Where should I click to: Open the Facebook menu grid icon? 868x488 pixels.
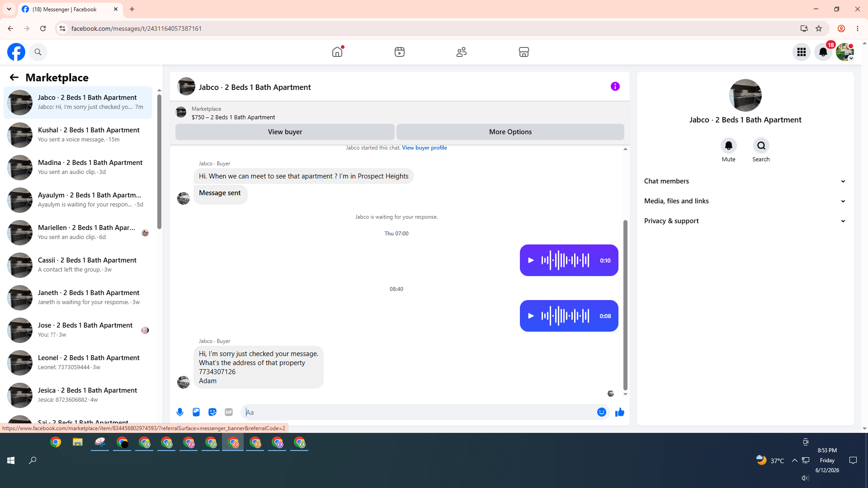click(802, 52)
